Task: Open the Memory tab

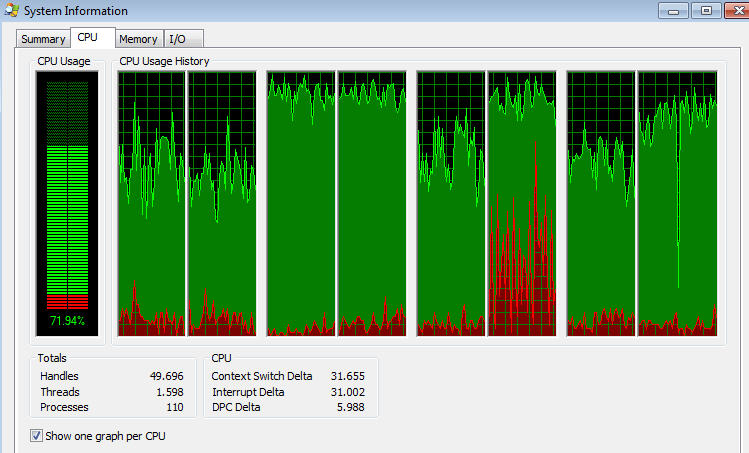Action: pyautogui.click(x=138, y=39)
